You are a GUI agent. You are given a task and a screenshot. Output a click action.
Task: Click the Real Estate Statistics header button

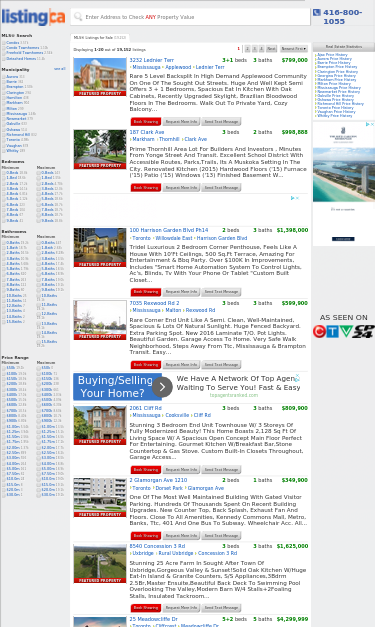(x=343, y=47)
